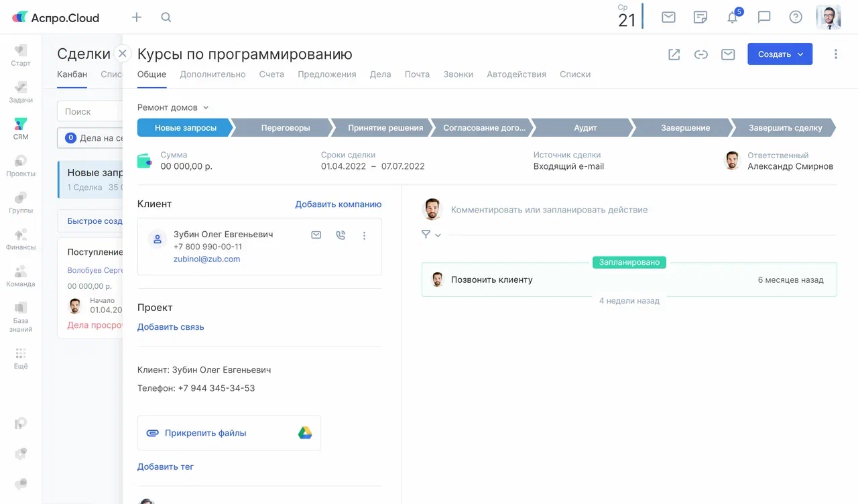Open activity filter dropdown
Screen dimensions: 858x504
coord(431,235)
